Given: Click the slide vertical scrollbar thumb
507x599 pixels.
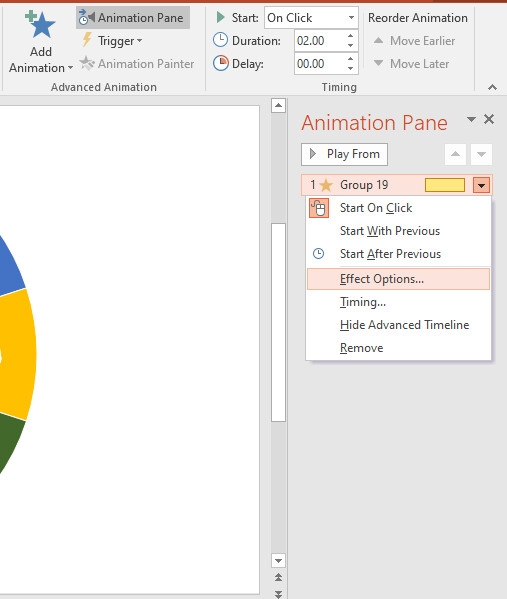Looking at the screenshot, I should click(x=279, y=322).
